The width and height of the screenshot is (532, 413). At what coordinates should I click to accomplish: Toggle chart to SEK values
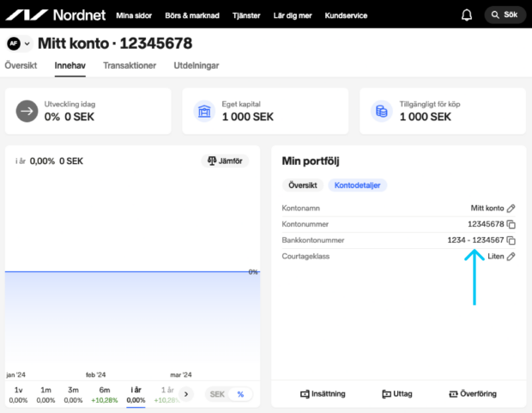217,394
